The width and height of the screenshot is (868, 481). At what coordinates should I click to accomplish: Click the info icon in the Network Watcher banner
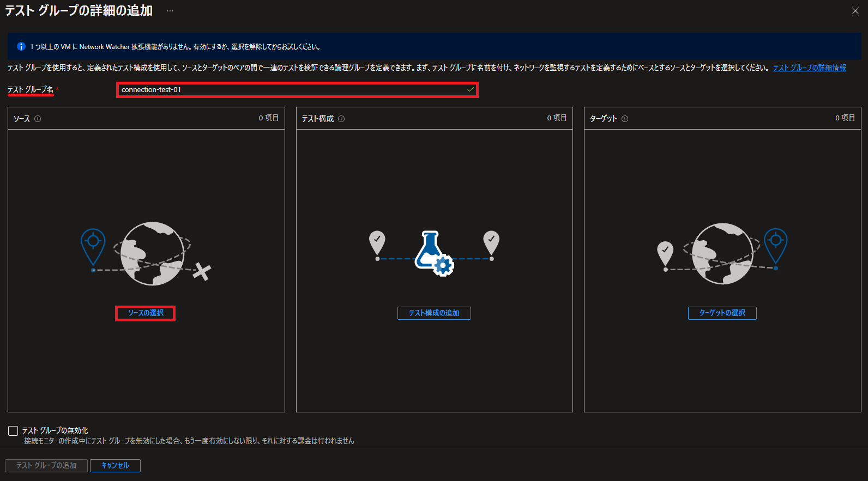pyautogui.click(x=21, y=46)
